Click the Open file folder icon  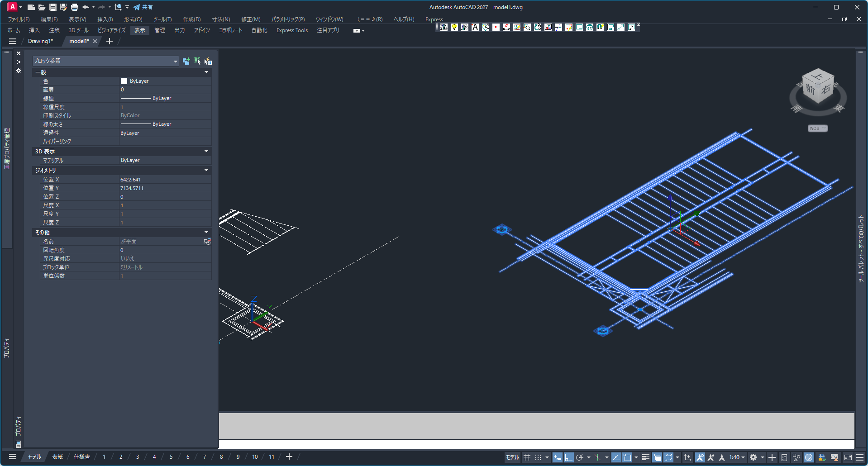point(42,7)
